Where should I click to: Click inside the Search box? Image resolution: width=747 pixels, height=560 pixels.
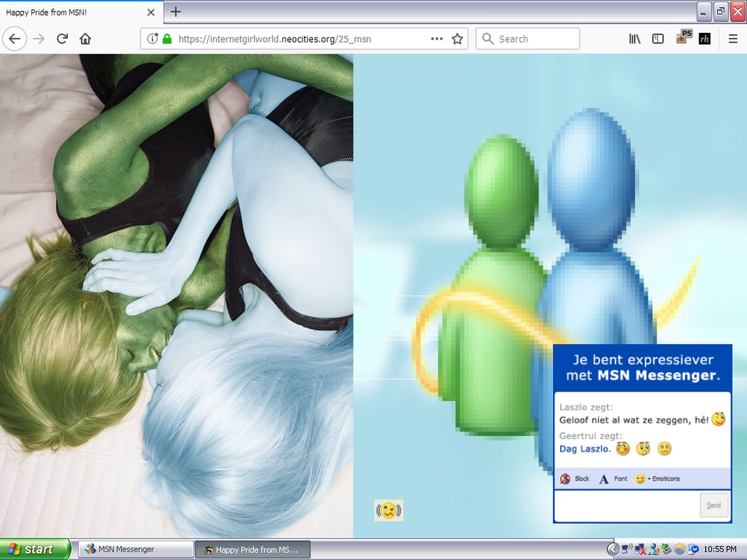pos(527,39)
